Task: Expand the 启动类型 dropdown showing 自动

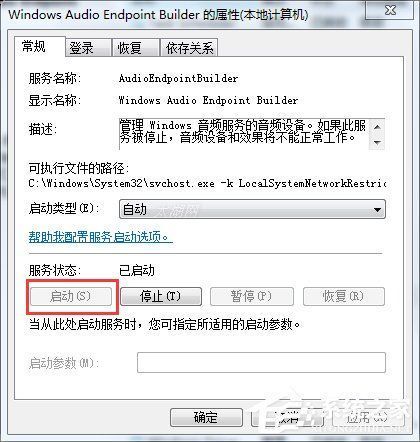Action: coord(252,210)
